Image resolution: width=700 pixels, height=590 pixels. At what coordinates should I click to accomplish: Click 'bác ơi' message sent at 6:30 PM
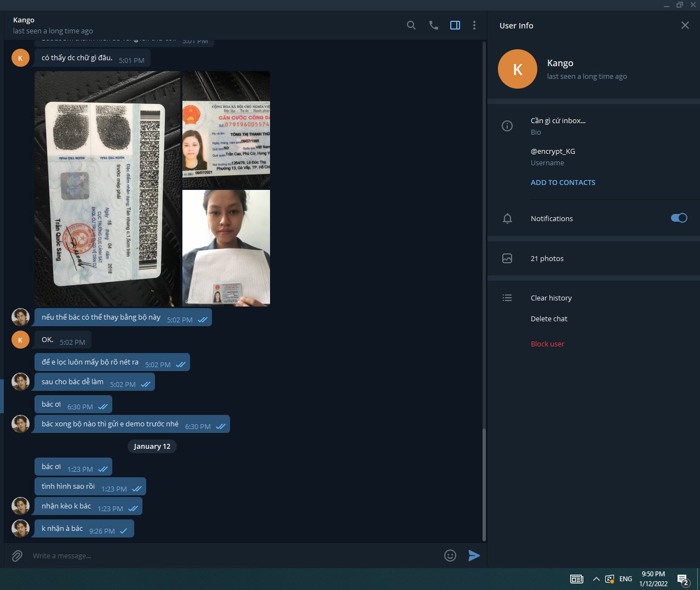pos(73,404)
